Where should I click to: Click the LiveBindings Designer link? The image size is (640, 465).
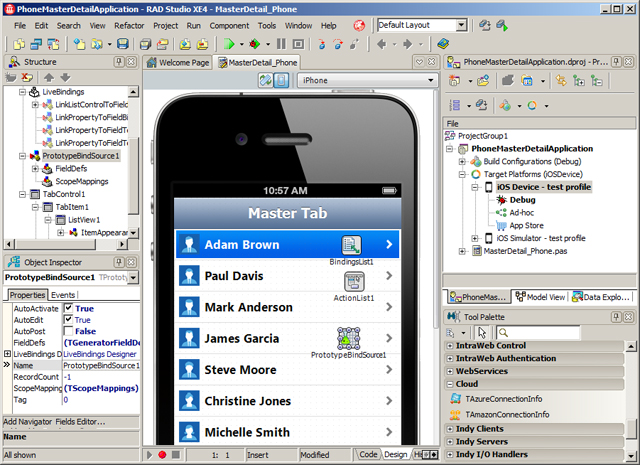pos(100,354)
